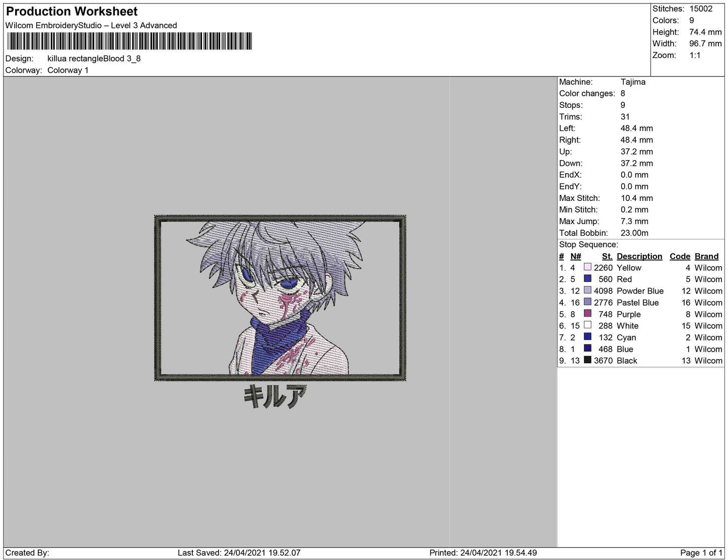Select the Min Stitch value "0.2 mm"
Viewport: 728px width, 560px height.
click(634, 209)
